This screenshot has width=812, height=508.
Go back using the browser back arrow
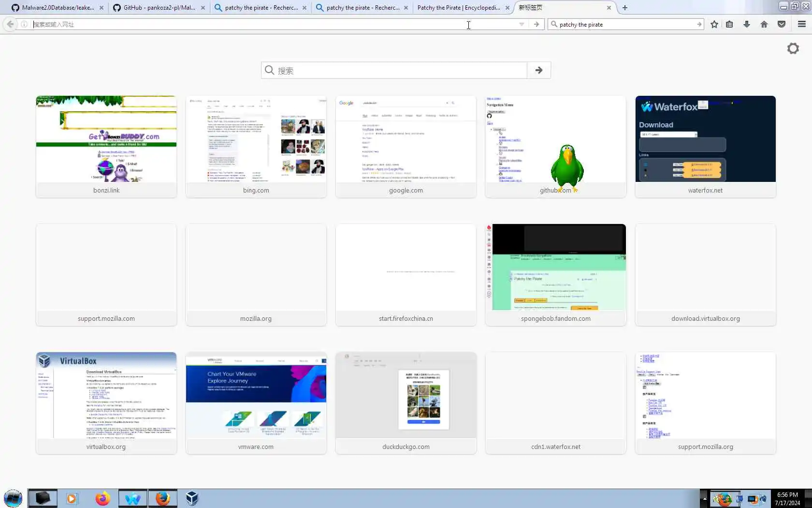click(x=10, y=24)
